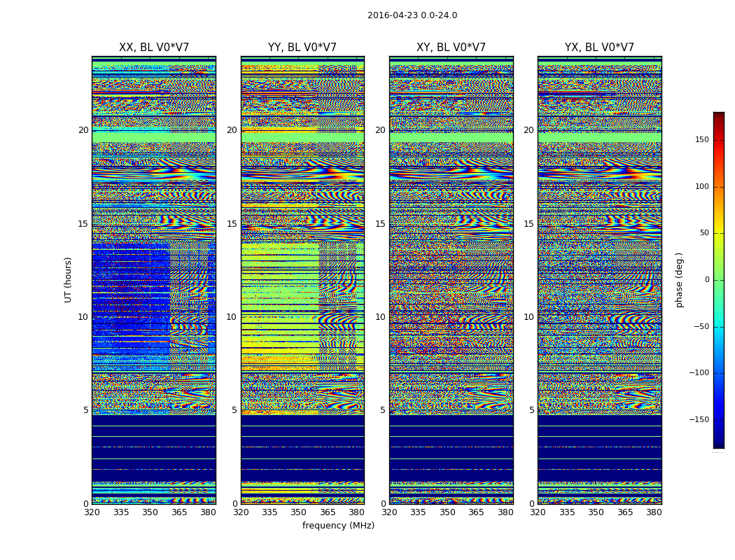Click y-axis tick "15" of the XY panel
Image resolution: width=735 pixels, height=560 pixels.
[x=381, y=223]
